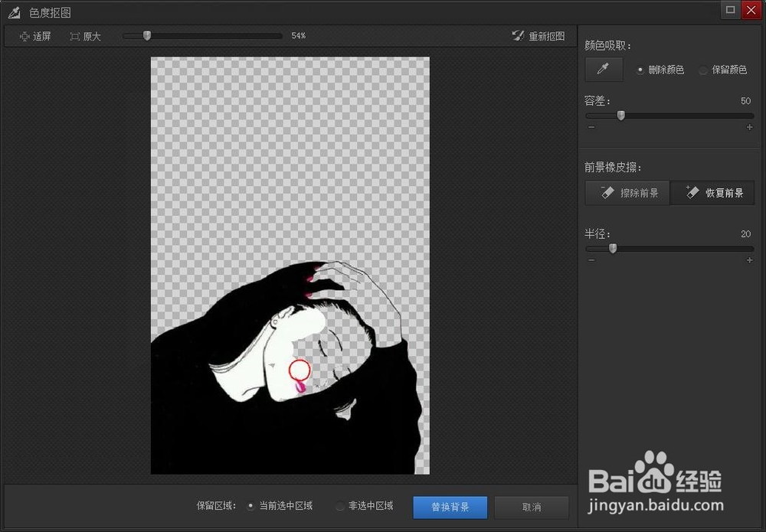Click the 原大 original size button
The image size is (766, 532).
click(86, 36)
